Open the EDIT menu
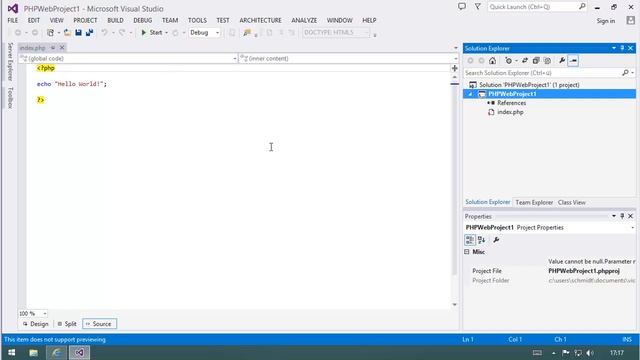Viewport: 640px width, 360px height. pos(34,20)
